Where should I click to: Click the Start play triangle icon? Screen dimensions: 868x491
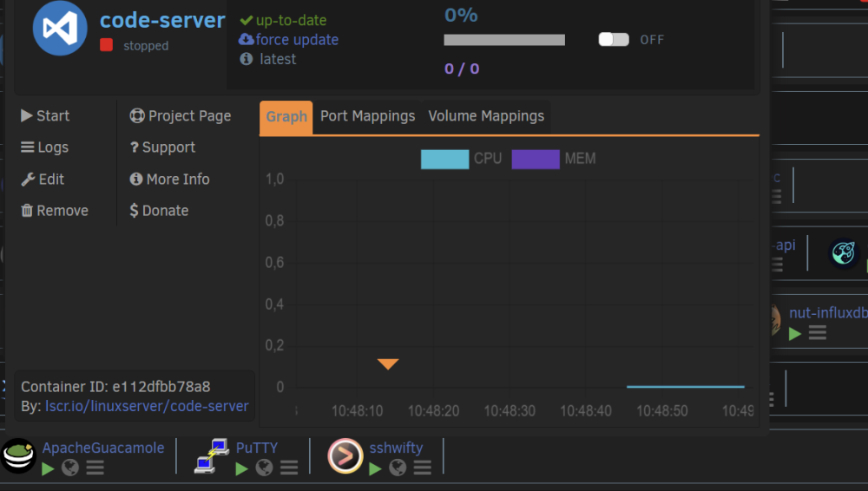pyautogui.click(x=27, y=115)
